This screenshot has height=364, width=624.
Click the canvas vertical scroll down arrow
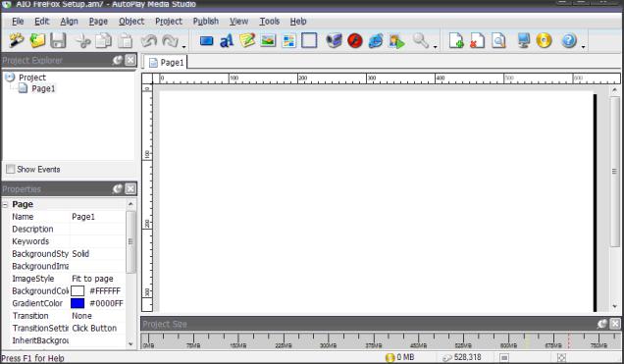pos(615,307)
